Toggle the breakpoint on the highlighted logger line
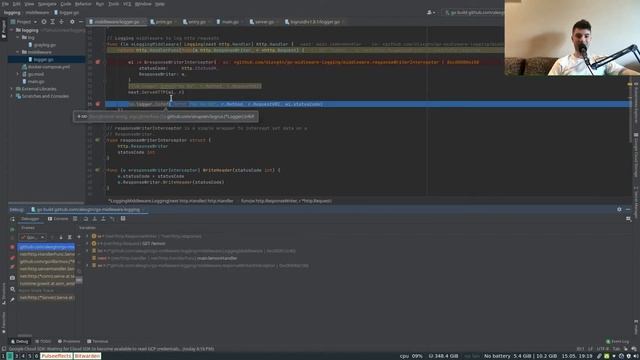This screenshot has height=360, width=640. pos(98,104)
